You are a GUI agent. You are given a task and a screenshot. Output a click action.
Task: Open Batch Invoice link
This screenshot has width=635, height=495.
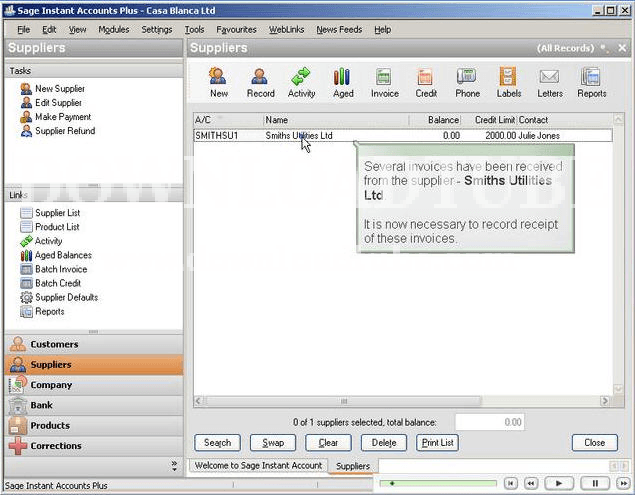click(x=54, y=269)
